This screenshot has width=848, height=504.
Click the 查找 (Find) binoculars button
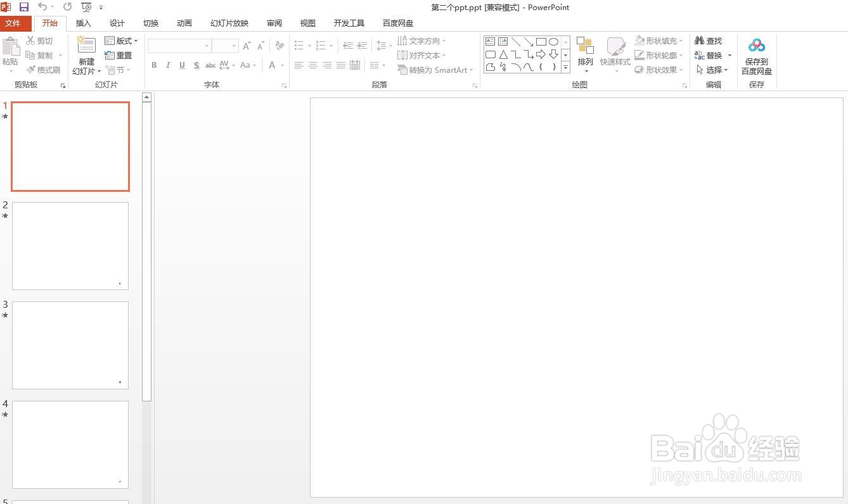709,41
